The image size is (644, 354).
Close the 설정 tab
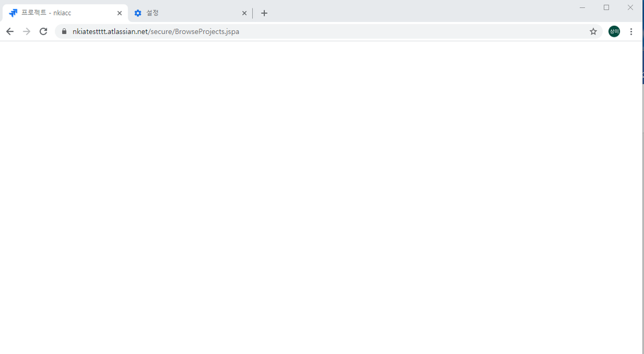(245, 13)
